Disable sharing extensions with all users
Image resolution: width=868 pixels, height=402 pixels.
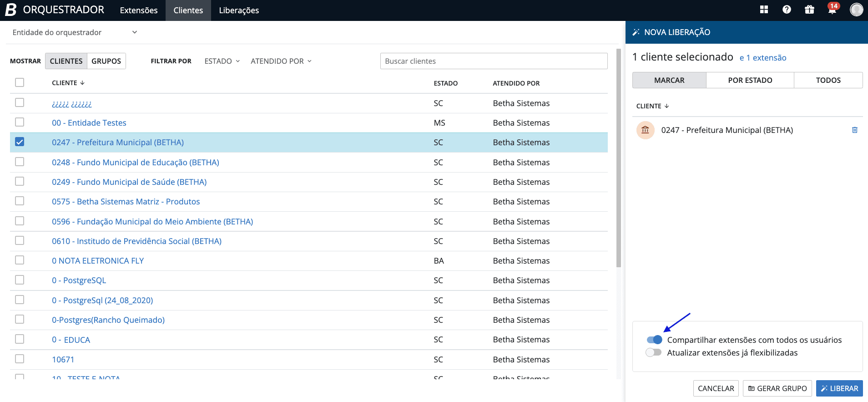pos(654,340)
